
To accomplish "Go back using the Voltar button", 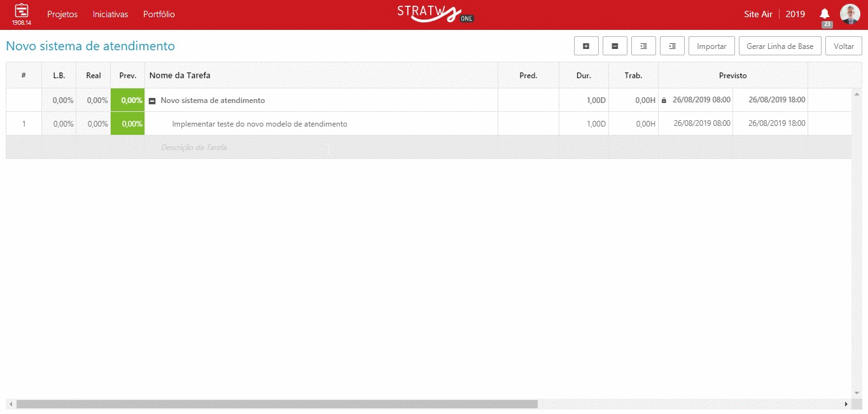I will point(843,46).
